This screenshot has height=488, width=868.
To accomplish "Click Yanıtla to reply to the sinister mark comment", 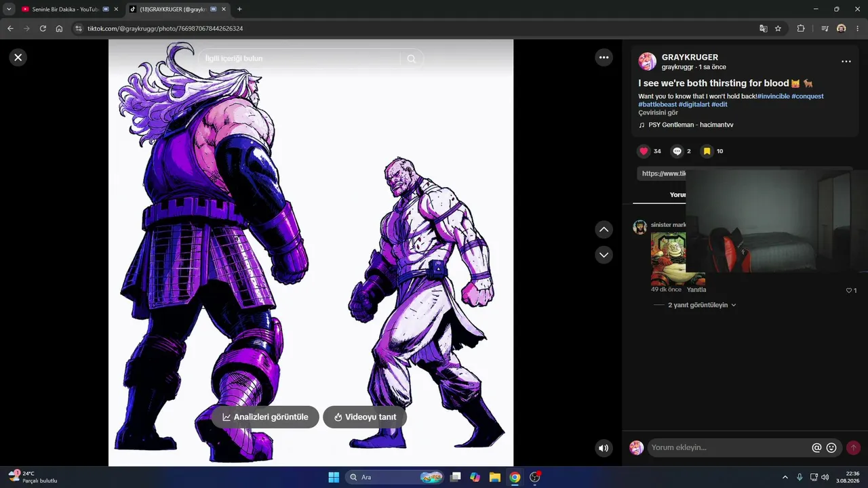I will pyautogui.click(x=696, y=289).
